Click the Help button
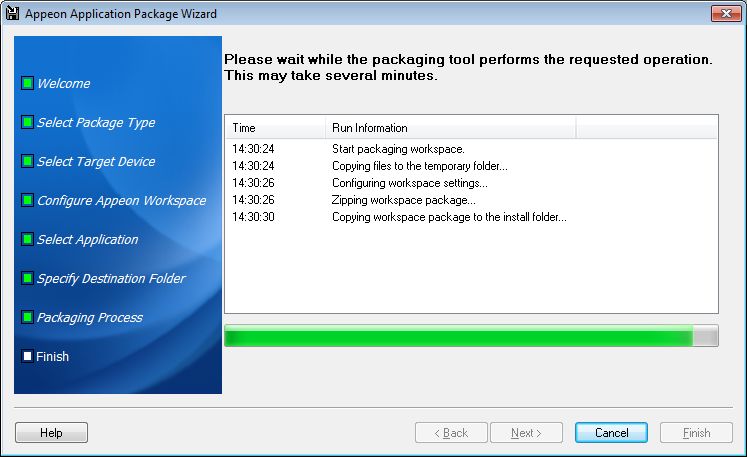 51,433
